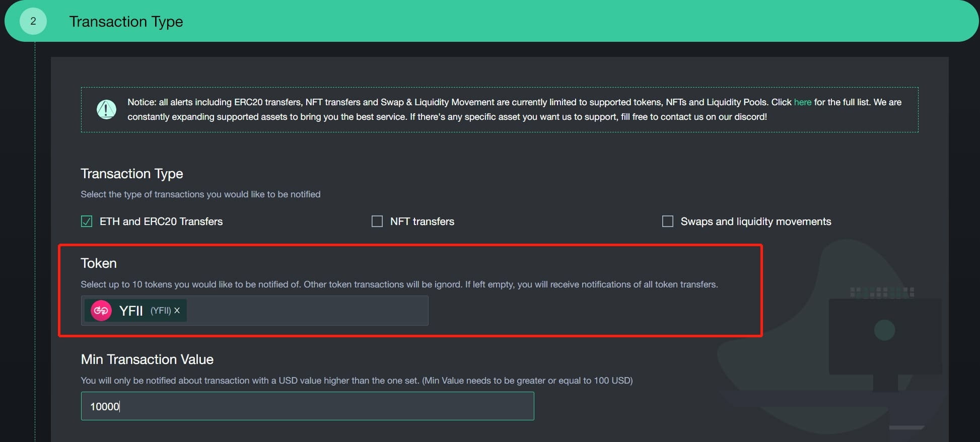Remove the YFII token chip

177,311
